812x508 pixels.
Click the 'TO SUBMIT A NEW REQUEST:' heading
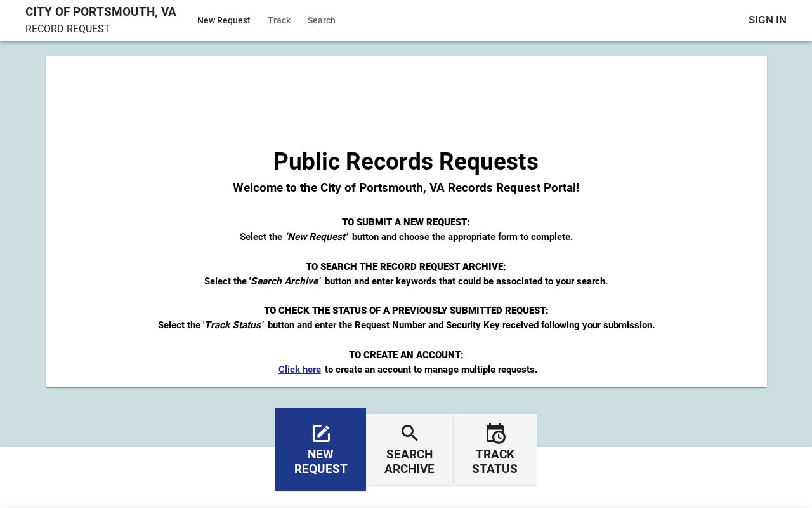pos(406,222)
